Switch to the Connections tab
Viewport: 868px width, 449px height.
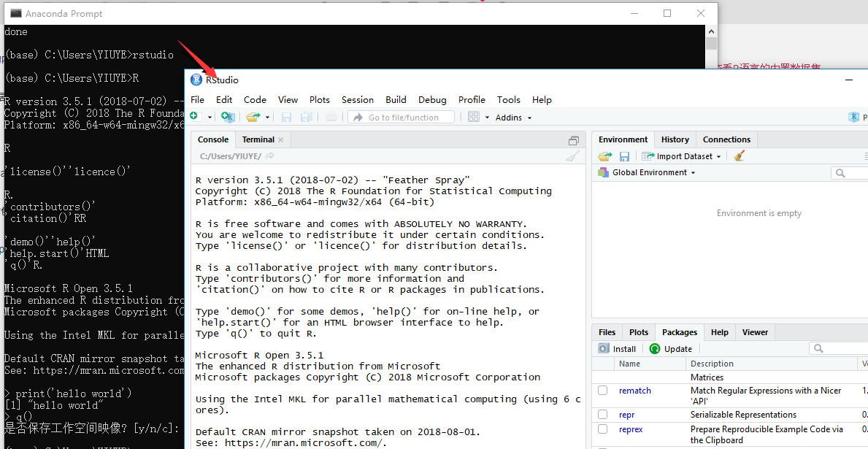coord(727,139)
